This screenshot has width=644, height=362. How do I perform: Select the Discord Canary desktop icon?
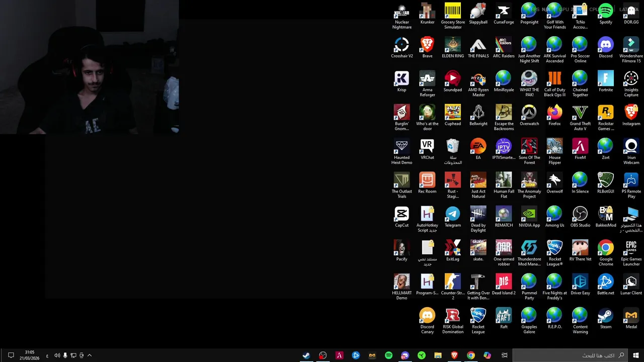pyautogui.click(x=427, y=320)
